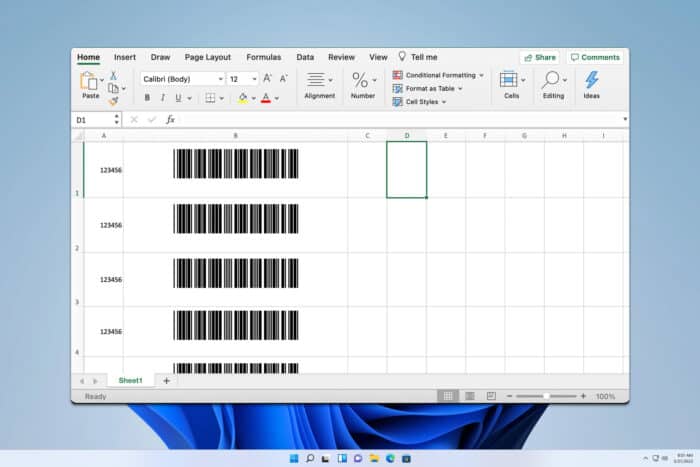Switch to Normal view icon
The image size is (700, 467).
[x=448, y=396]
